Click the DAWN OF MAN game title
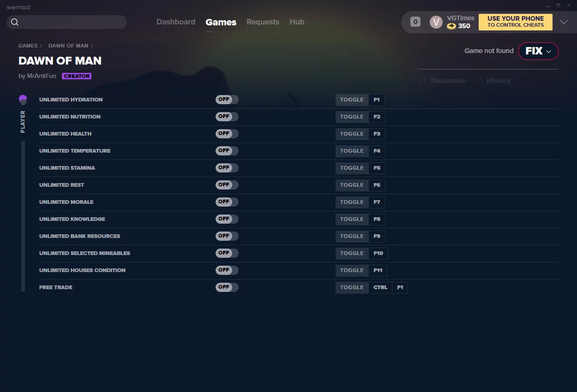The width and height of the screenshot is (577, 392). coord(60,61)
